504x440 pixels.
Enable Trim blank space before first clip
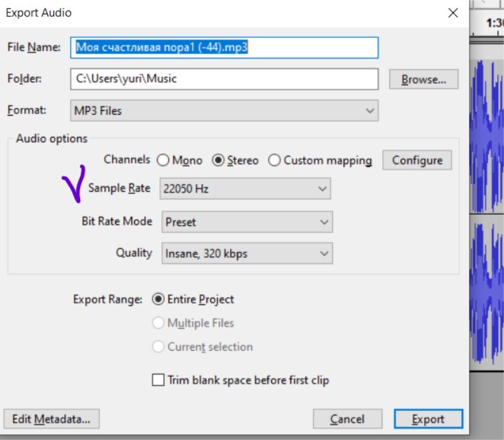click(158, 380)
